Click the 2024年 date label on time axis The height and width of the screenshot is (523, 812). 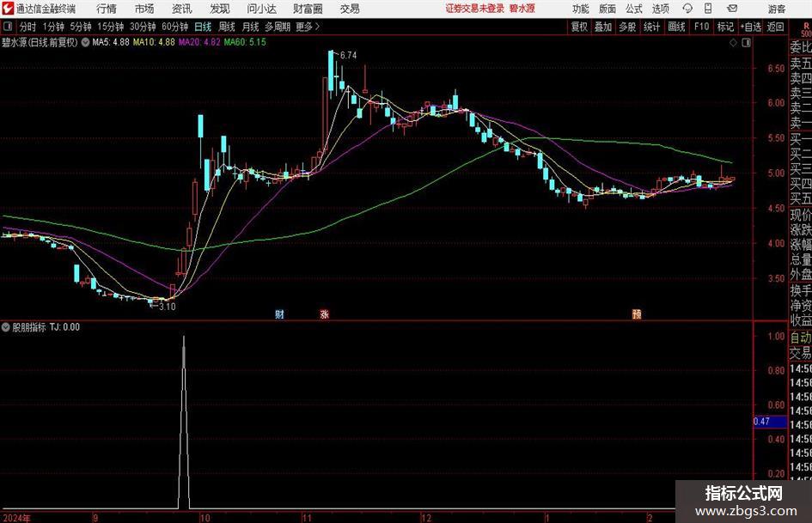tap(16, 517)
